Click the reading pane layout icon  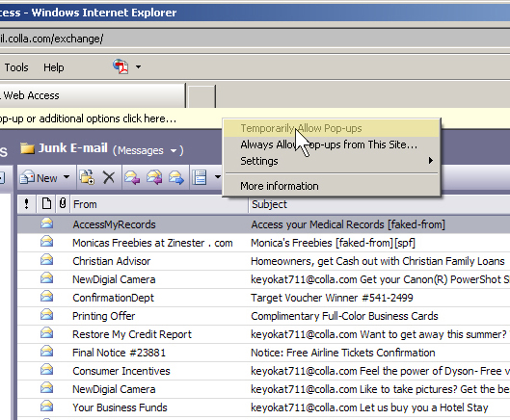pos(199,177)
